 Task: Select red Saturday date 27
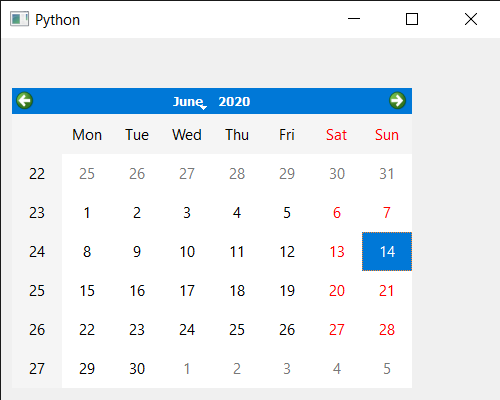coord(337,330)
